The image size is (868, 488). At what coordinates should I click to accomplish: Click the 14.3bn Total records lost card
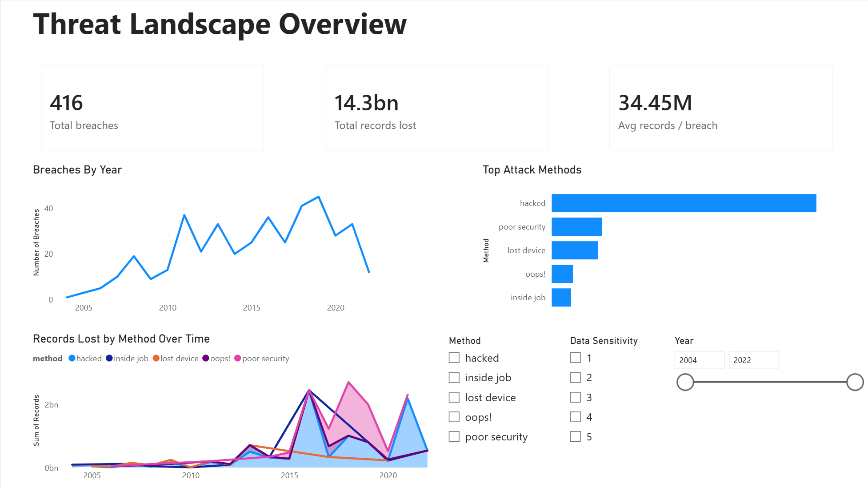pyautogui.click(x=437, y=108)
